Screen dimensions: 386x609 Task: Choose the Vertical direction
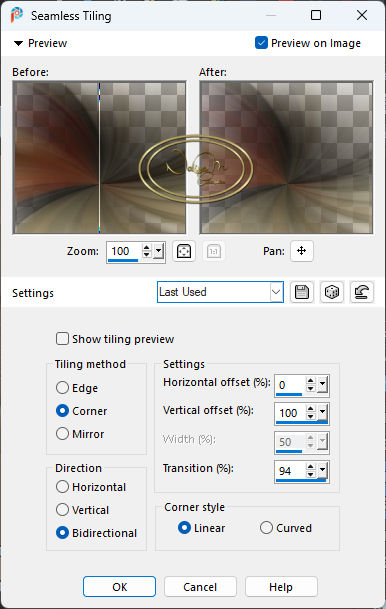coord(62,510)
